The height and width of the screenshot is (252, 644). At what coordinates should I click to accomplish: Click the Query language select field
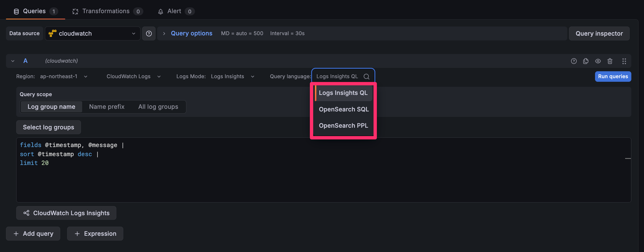coord(343,76)
